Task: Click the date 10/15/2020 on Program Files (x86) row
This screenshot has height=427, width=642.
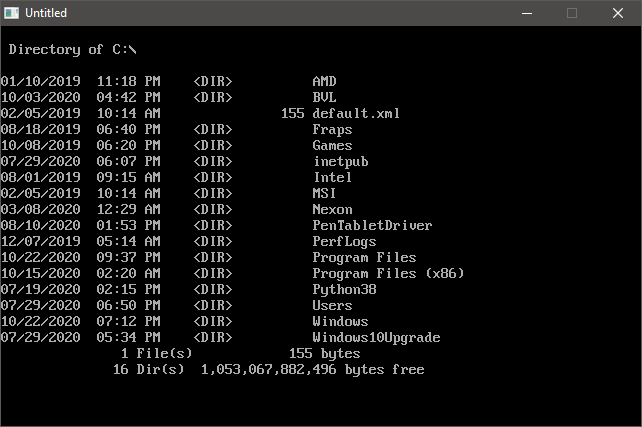Action: pos(41,273)
